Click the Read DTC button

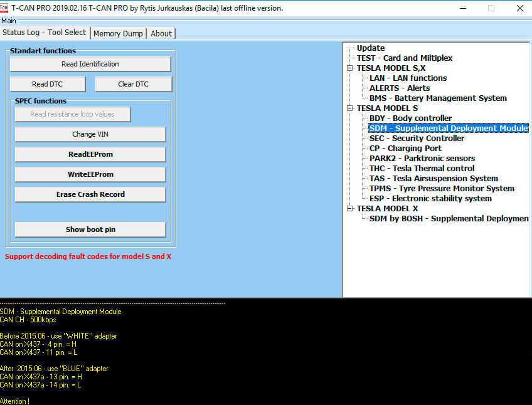pyautogui.click(x=48, y=84)
